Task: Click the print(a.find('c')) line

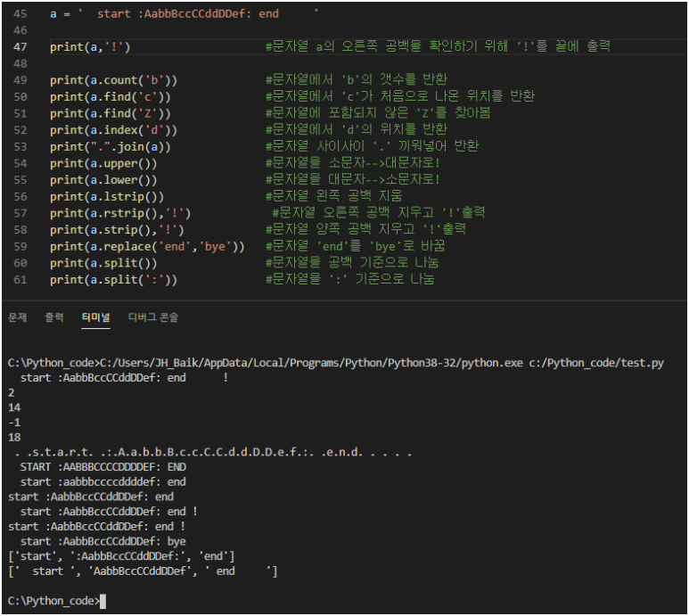Action: click(111, 97)
